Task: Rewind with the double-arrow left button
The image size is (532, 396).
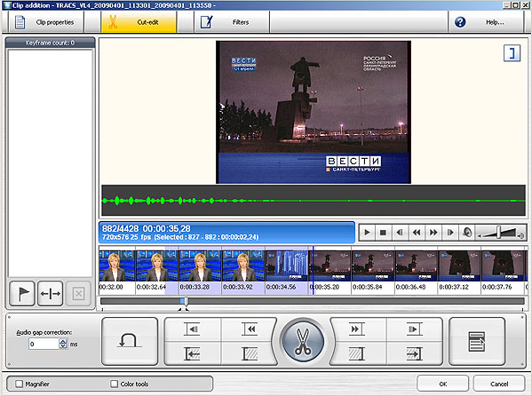Action: coord(417,233)
